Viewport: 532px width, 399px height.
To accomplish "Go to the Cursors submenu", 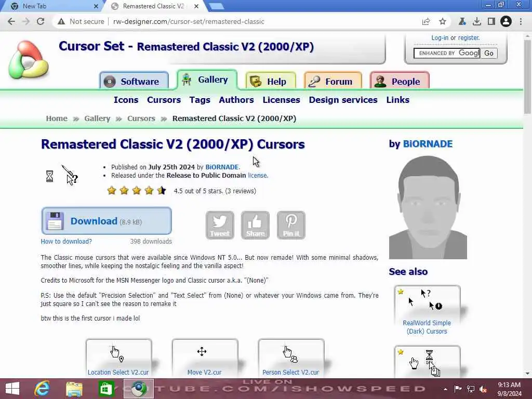I will [x=164, y=100].
